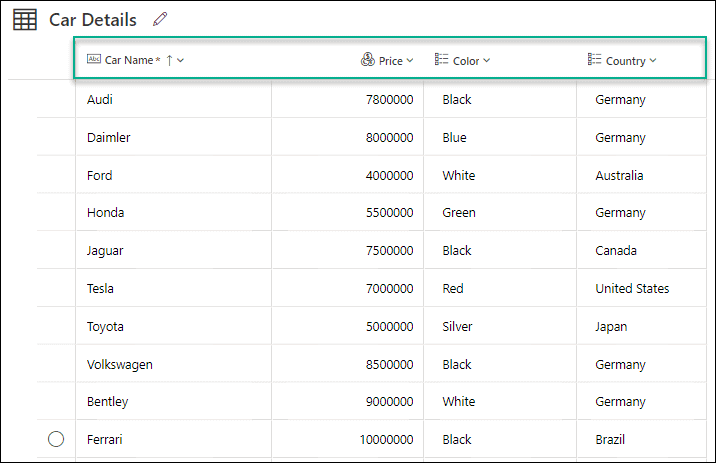Click the price 7000000 for Tesla
This screenshot has height=463, width=716.
(x=390, y=288)
